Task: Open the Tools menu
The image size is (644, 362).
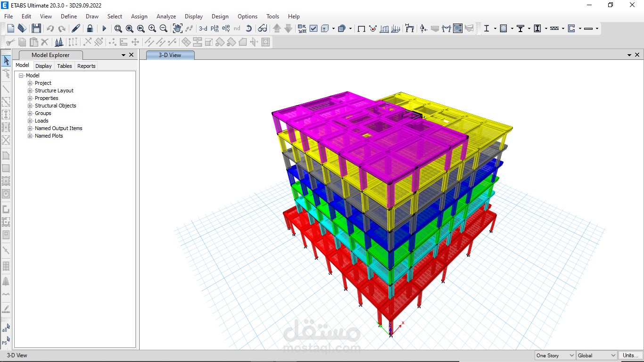Action: tap(272, 16)
